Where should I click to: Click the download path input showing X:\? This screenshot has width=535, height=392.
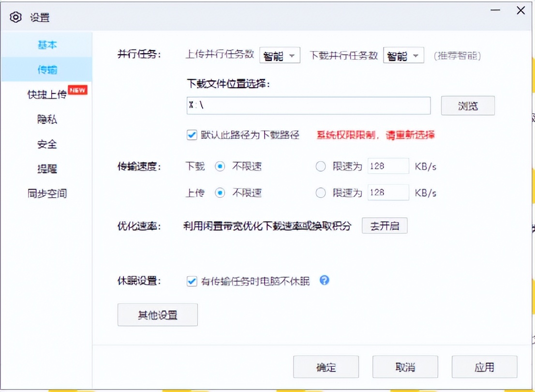(x=308, y=106)
